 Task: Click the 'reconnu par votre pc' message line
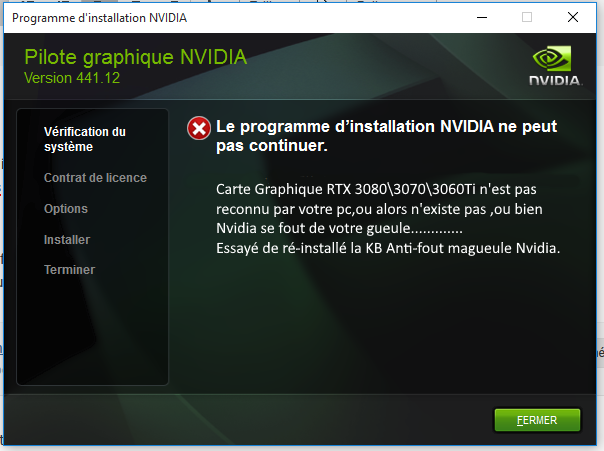(x=379, y=209)
